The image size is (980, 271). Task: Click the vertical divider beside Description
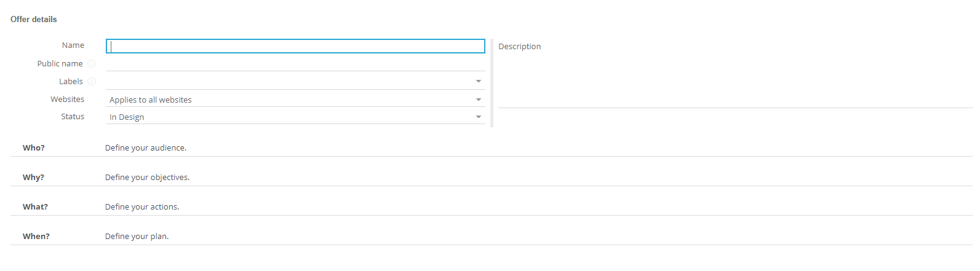(x=492, y=83)
